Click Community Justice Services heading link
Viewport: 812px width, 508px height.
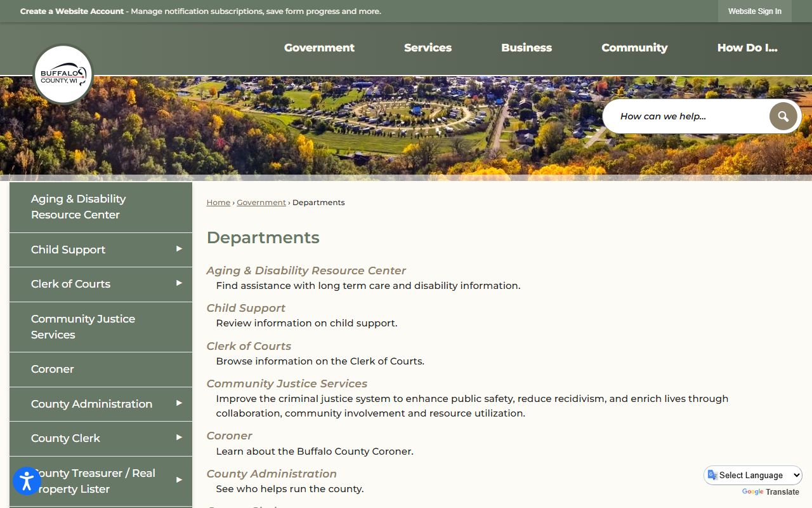coord(287,384)
